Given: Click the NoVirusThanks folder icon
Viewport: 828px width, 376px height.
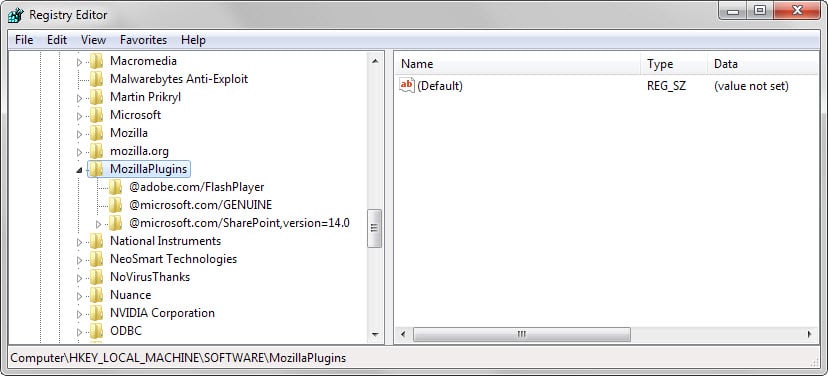Looking at the screenshot, I should click(96, 277).
